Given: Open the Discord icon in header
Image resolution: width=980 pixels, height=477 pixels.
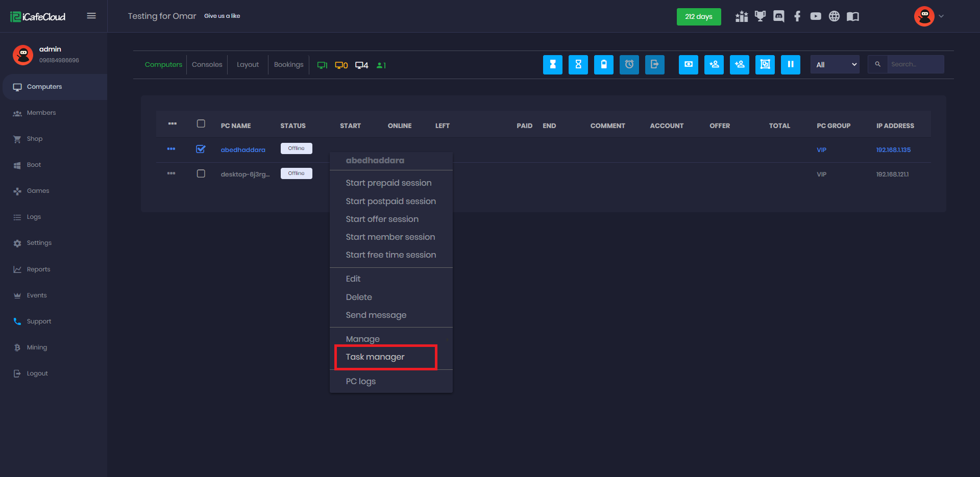Looking at the screenshot, I should pos(778,16).
